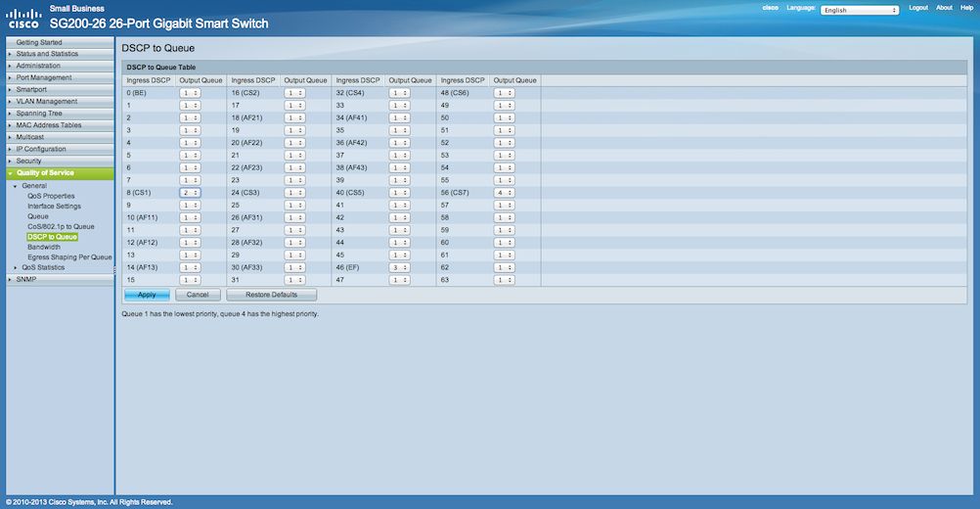Open Egress Shaping Per Queue page

click(x=69, y=257)
